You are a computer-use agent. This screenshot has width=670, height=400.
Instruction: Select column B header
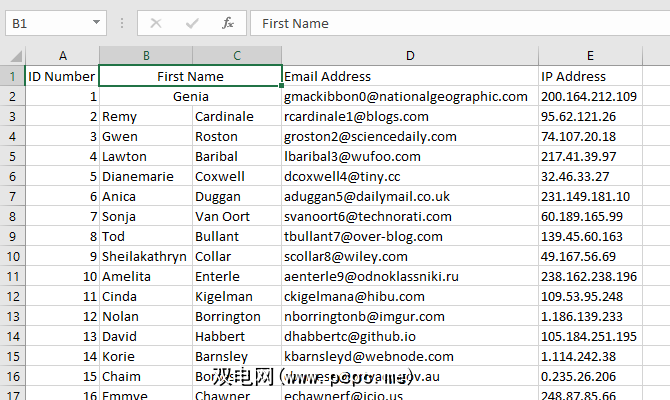(x=146, y=56)
